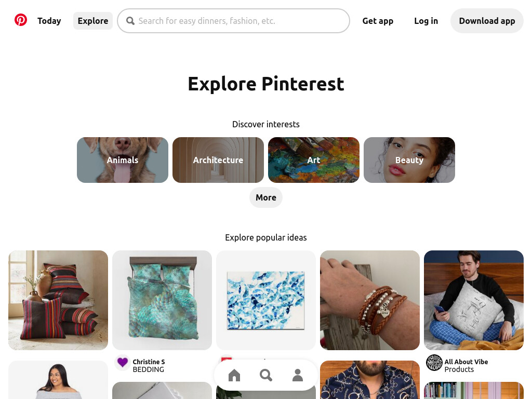Tap the search icon in bottom navigation
Viewport: 532px width, 399px height.
[x=265, y=375]
